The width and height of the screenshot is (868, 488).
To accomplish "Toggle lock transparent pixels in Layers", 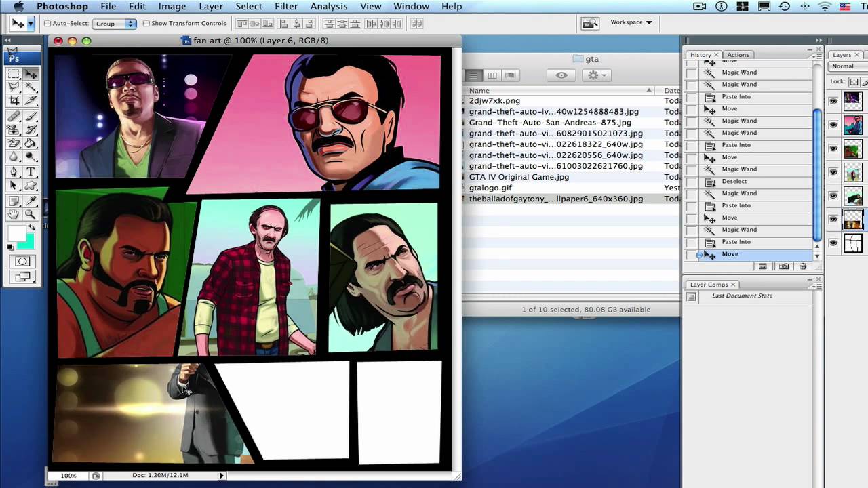I will tap(854, 81).
